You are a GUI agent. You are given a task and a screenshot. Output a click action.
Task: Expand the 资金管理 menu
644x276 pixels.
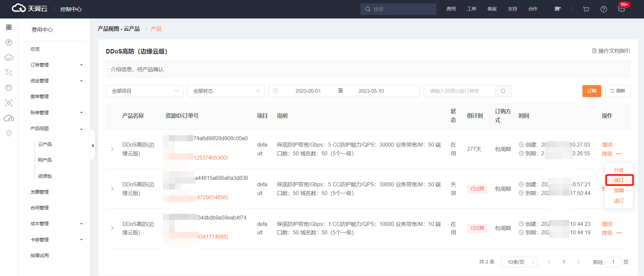[x=57, y=81]
